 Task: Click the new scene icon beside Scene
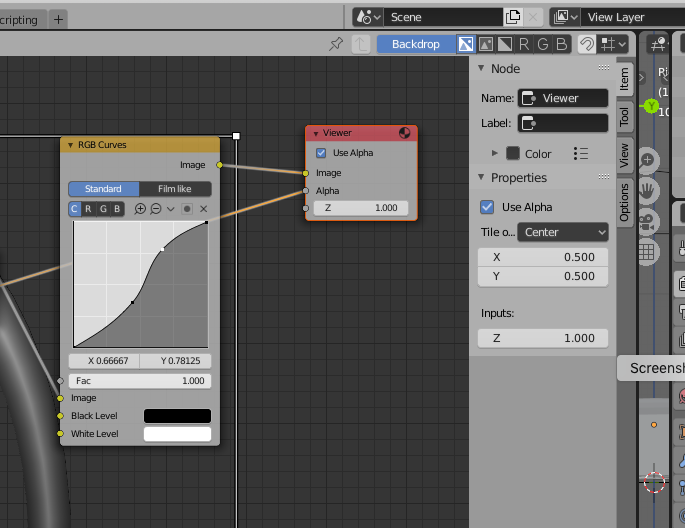pos(513,17)
